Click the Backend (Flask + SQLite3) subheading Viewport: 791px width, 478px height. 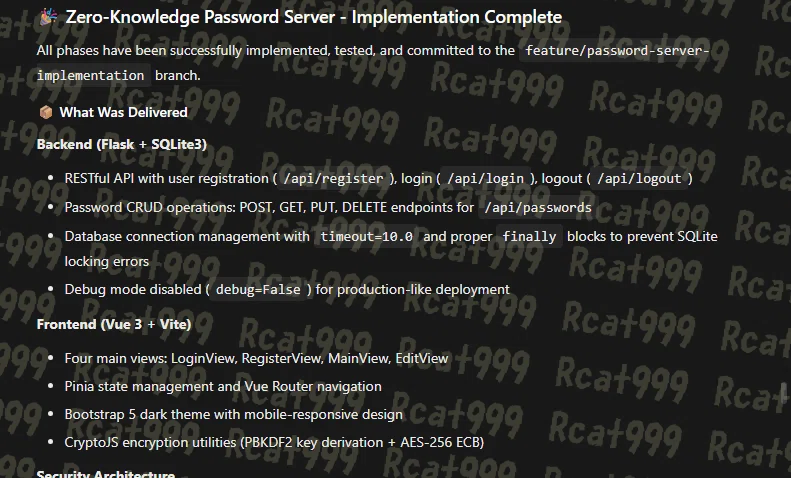(122, 145)
